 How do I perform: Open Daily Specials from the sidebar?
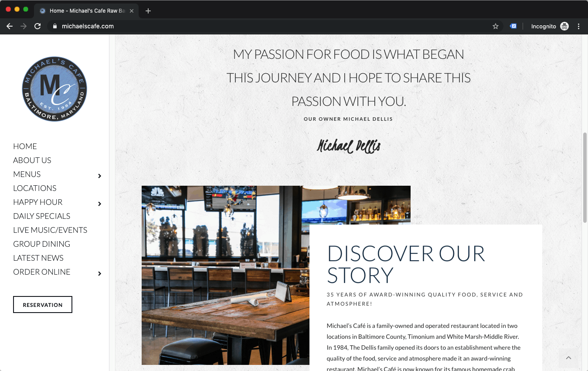42,216
